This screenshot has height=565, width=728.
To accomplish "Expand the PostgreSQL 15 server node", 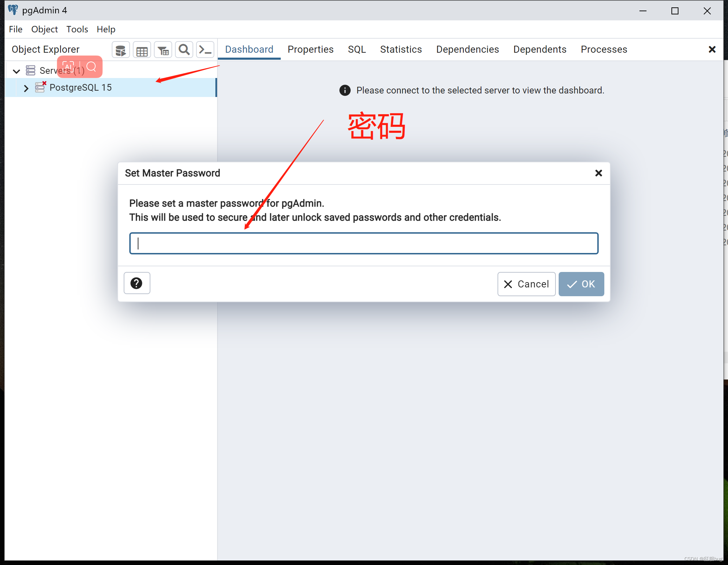I will click(26, 88).
